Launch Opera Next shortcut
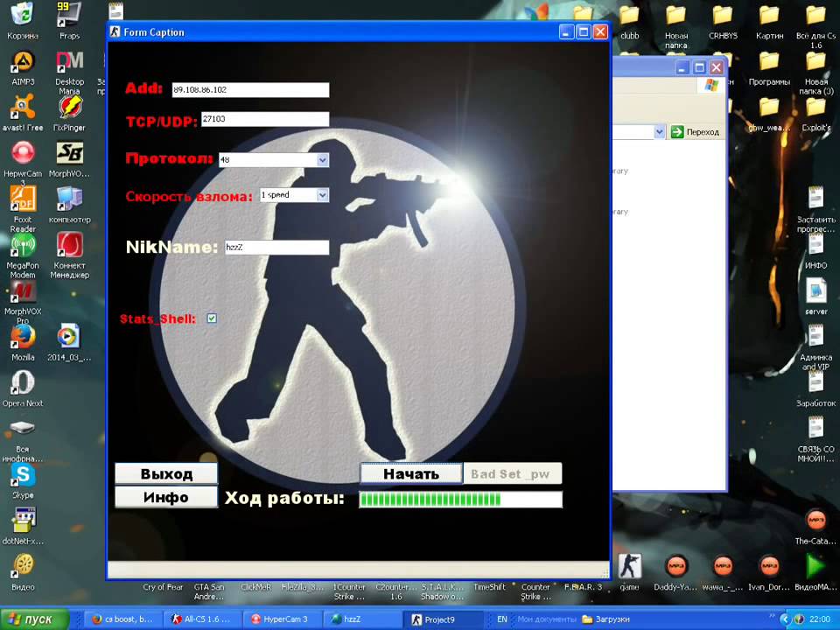The width and height of the screenshot is (840, 630). (23, 383)
